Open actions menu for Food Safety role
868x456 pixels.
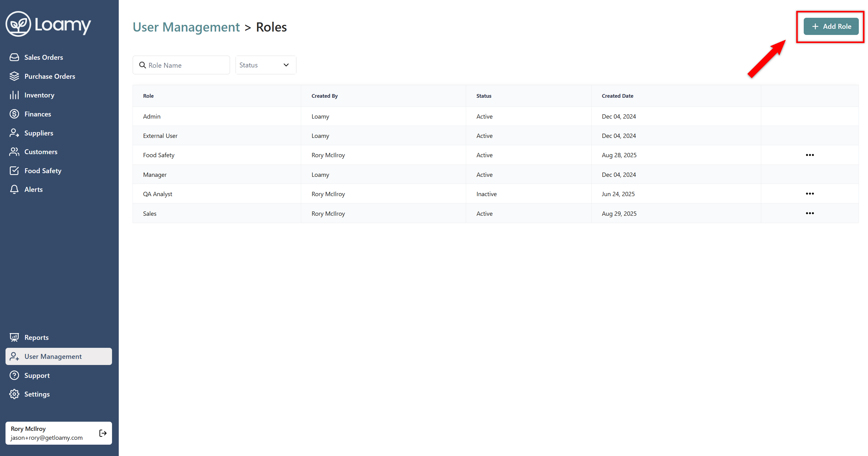coord(809,155)
